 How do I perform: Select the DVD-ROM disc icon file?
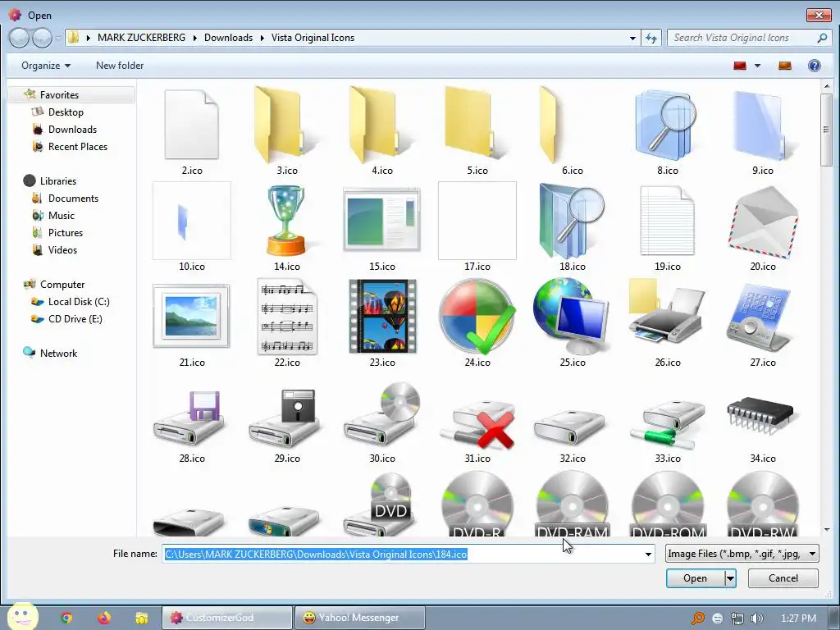(668, 504)
